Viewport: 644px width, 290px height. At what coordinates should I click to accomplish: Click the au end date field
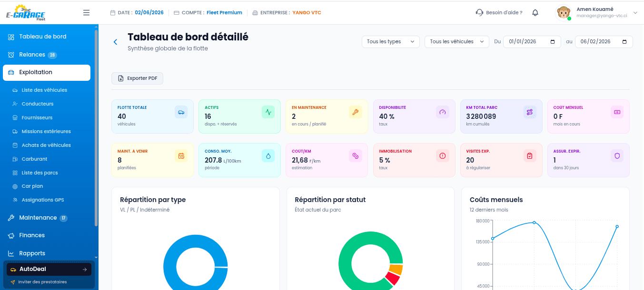point(604,42)
